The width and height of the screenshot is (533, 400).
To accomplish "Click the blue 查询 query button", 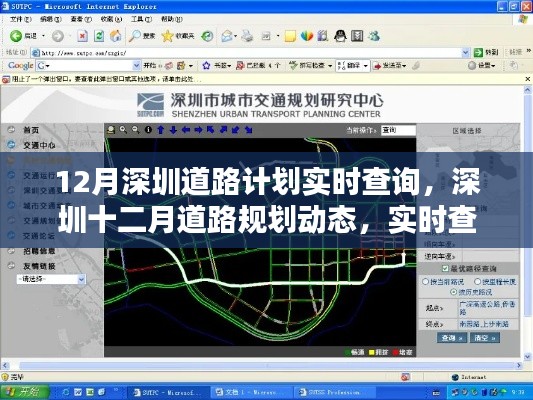I will point(451,337).
